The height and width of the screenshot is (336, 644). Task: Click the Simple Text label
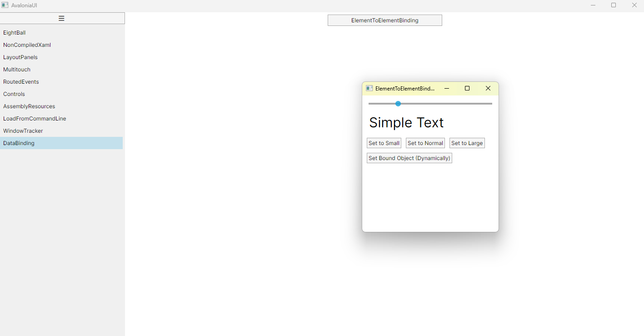[x=406, y=122]
